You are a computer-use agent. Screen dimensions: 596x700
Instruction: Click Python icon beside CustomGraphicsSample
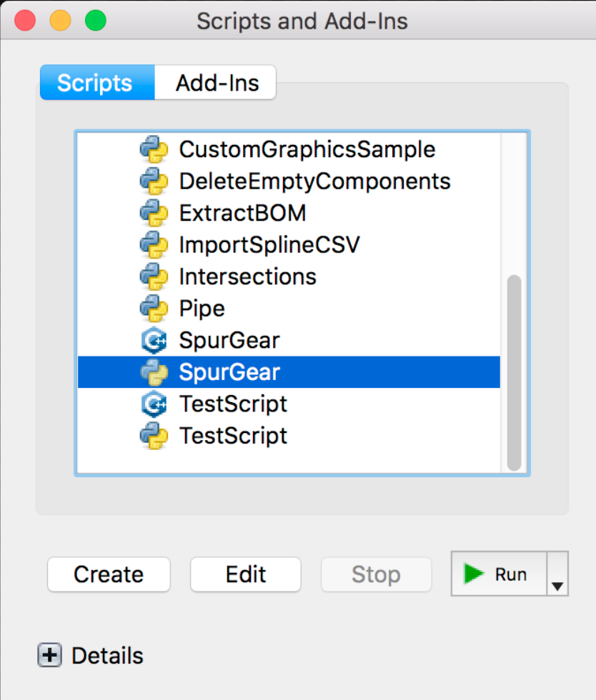click(x=154, y=149)
